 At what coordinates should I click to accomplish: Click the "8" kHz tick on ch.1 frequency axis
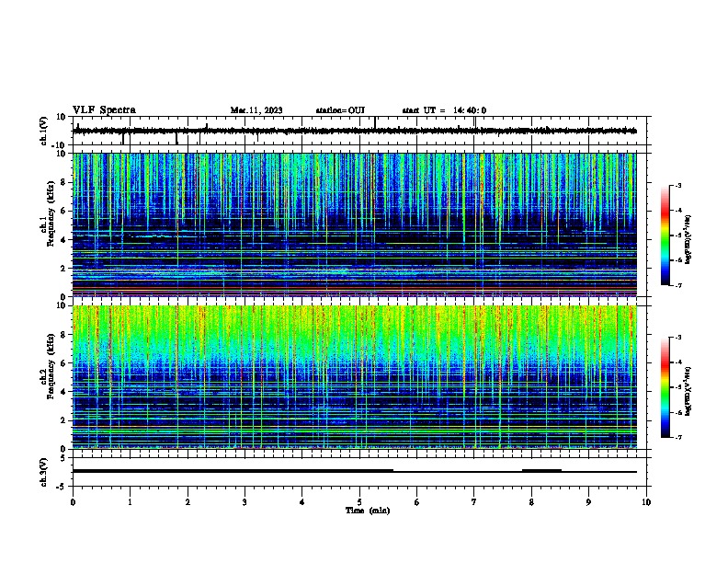click(x=63, y=182)
